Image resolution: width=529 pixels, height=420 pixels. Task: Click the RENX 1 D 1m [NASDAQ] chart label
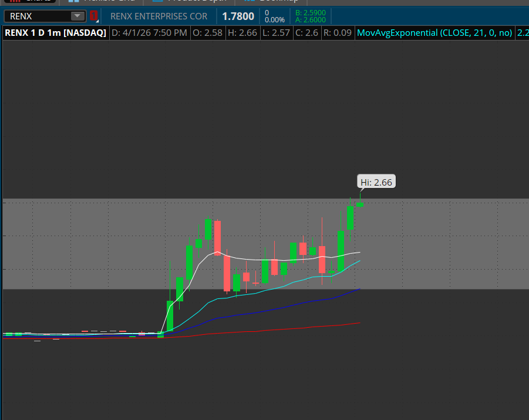pos(56,33)
